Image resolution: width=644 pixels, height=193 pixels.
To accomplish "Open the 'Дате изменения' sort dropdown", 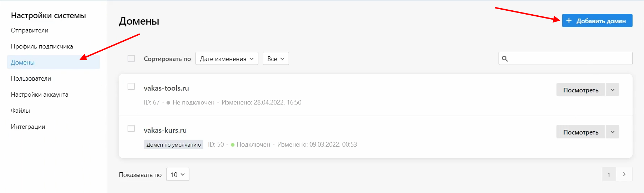I will click(227, 59).
